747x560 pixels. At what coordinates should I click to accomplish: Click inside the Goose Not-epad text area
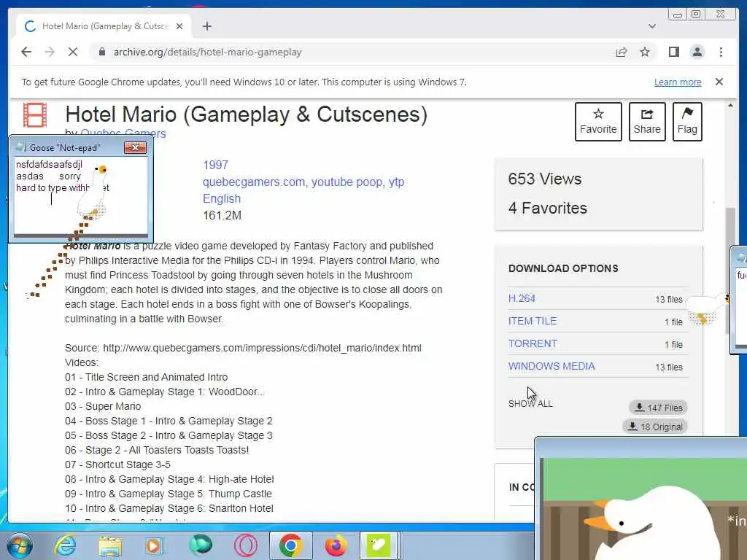coord(80,195)
